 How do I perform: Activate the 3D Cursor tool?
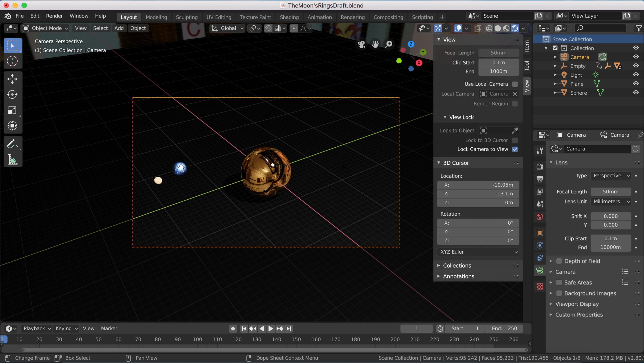point(12,61)
